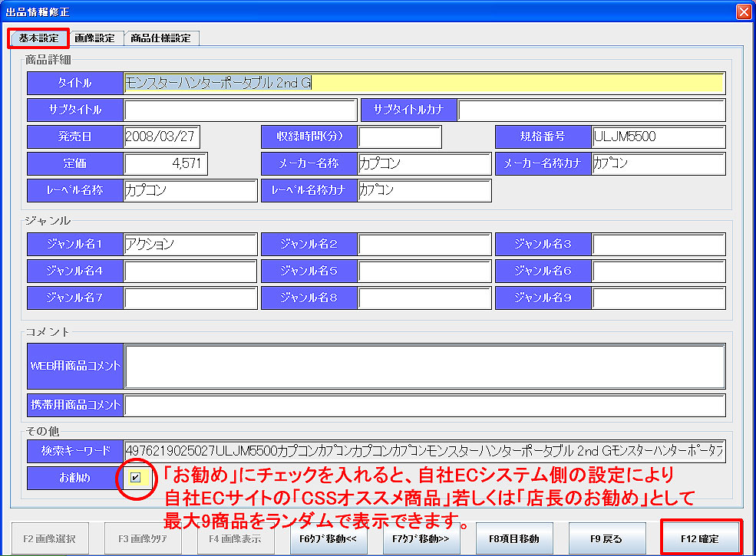Image resolution: width=756 pixels, height=556 pixels.
Task: Close the 出品情報修正 window
Action: [742, 12]
